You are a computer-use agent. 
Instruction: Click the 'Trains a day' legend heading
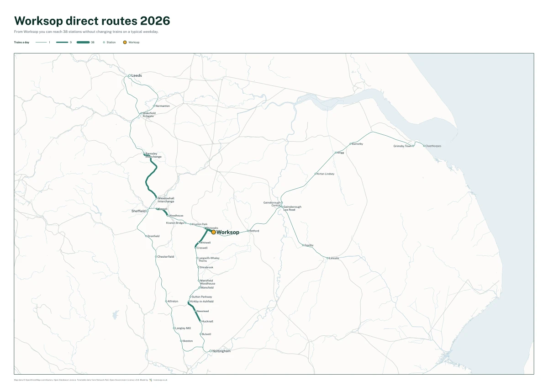[21, 42]
